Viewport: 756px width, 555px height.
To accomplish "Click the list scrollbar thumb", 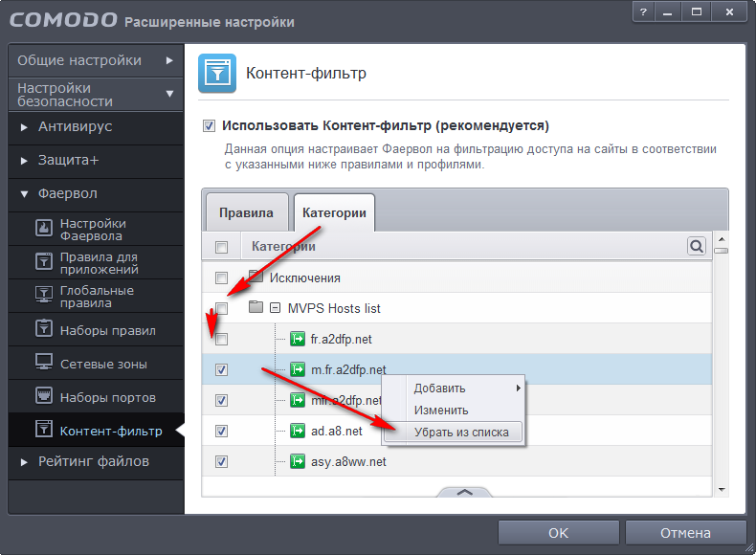I will (x=722, y=251).
